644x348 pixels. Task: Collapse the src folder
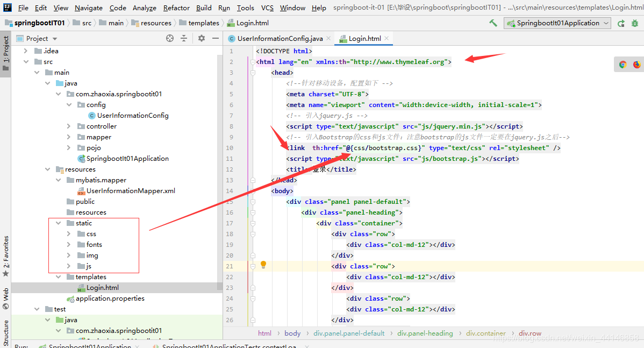coord(26,62)
